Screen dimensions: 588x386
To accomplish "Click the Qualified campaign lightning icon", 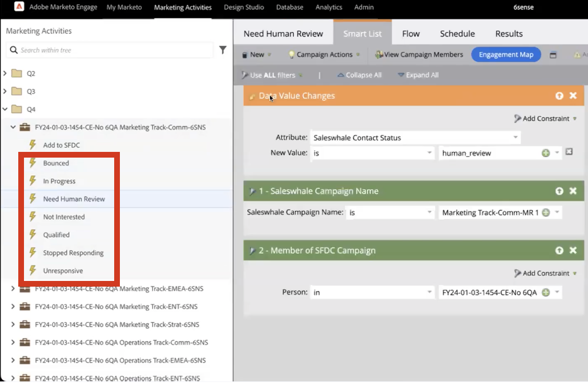I will (x=33, y=235).
